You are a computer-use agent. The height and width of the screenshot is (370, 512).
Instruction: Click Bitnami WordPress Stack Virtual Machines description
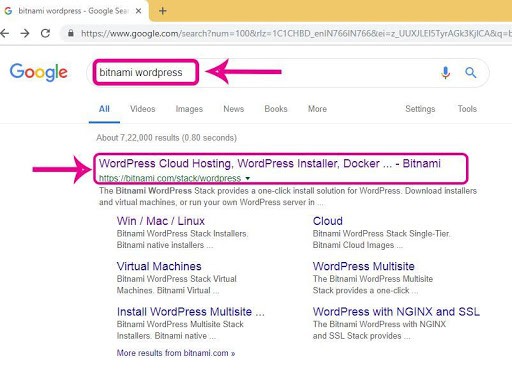177,285
